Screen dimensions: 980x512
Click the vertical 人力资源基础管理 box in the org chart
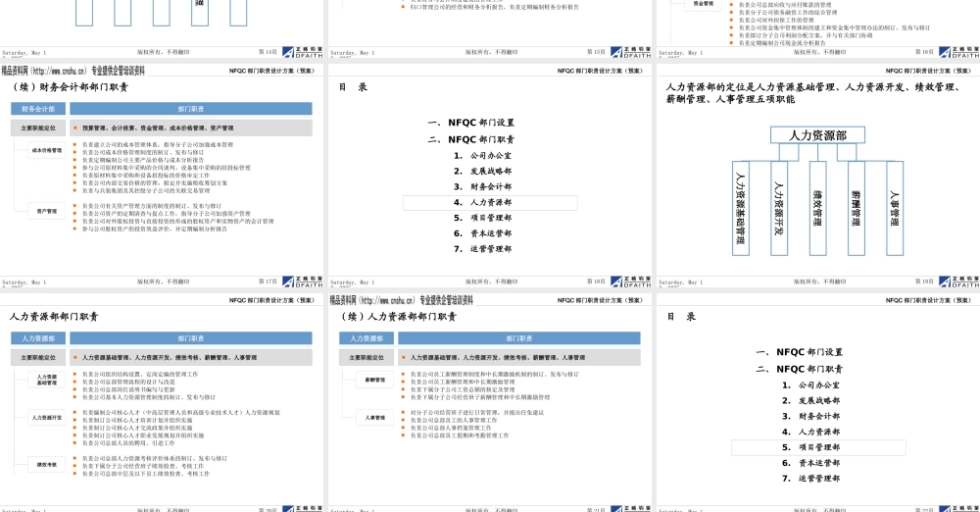pyautogui.click(x=741, y=209)
